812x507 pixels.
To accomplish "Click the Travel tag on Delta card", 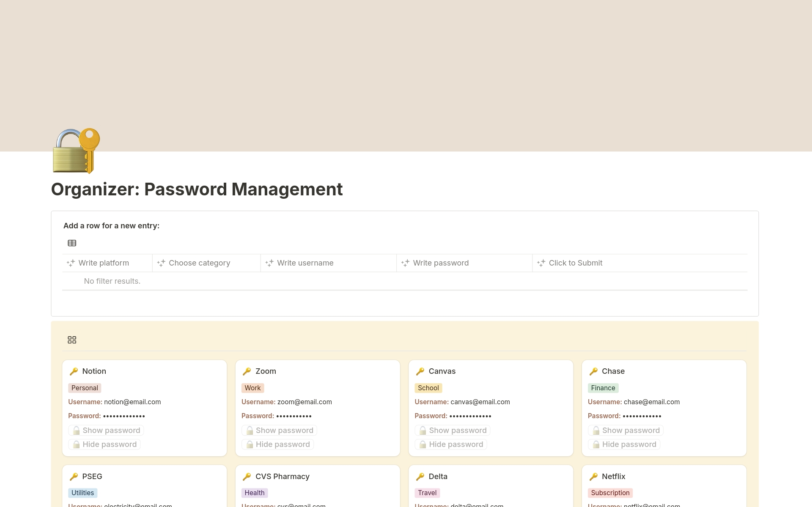I will [427, 493].
